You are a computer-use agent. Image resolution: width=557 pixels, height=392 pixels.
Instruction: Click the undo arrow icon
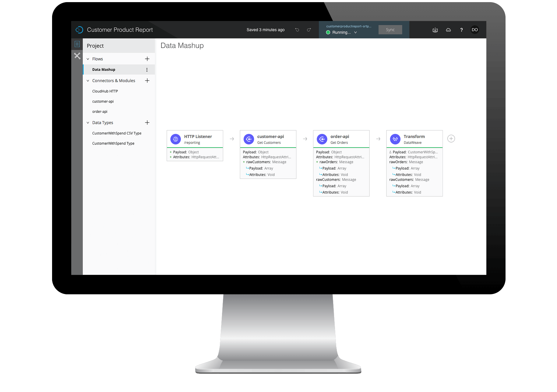tap(297, 30)
